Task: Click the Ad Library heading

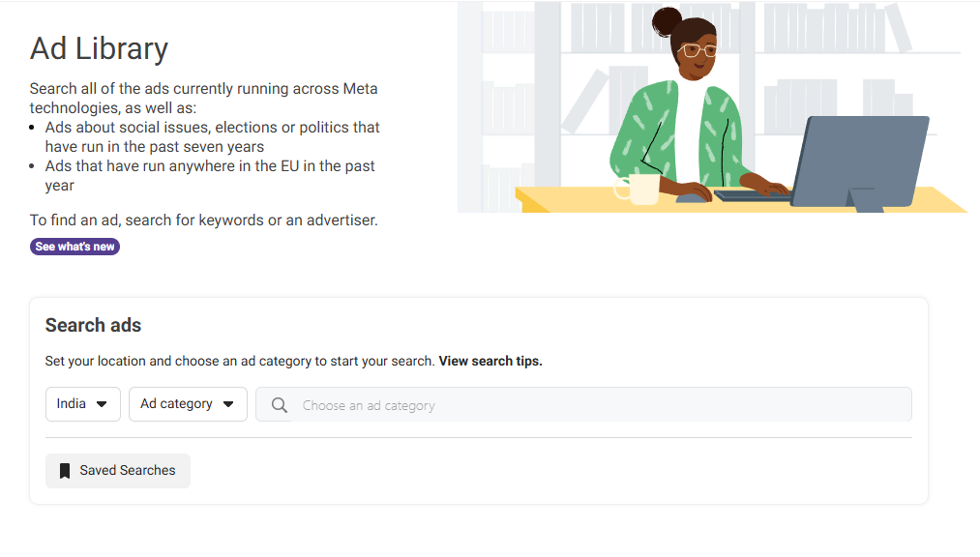Action: (x=100, y=48)
